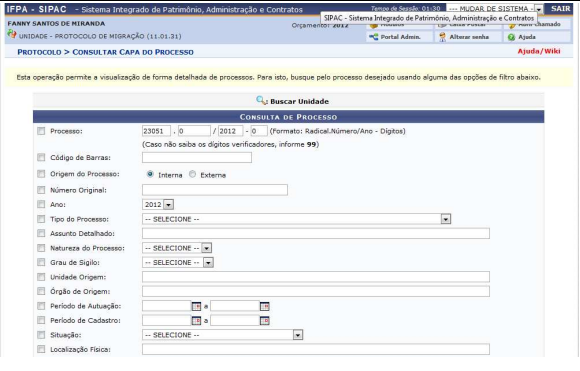Click Protocolo in the breadcrumb

click(39, 52)
